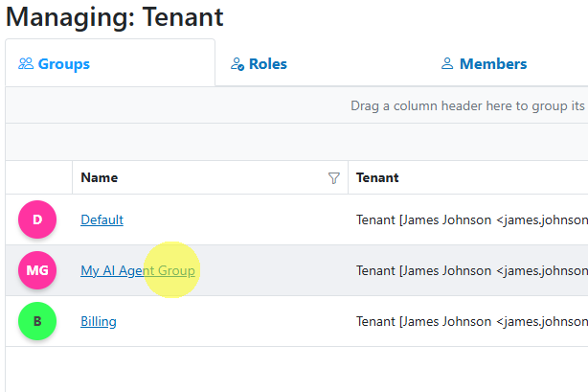Select the Default row tenant cell

tap(468, 219)
